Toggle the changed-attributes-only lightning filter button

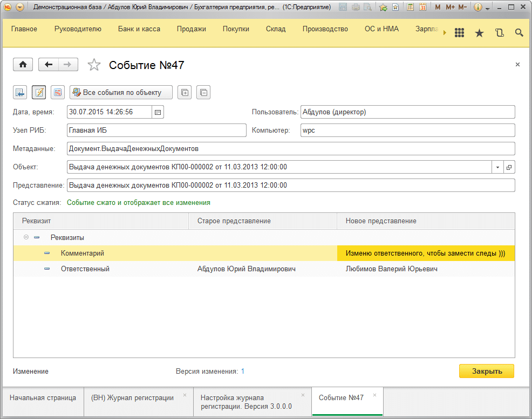pyautogui.click(x=39, y=92)
